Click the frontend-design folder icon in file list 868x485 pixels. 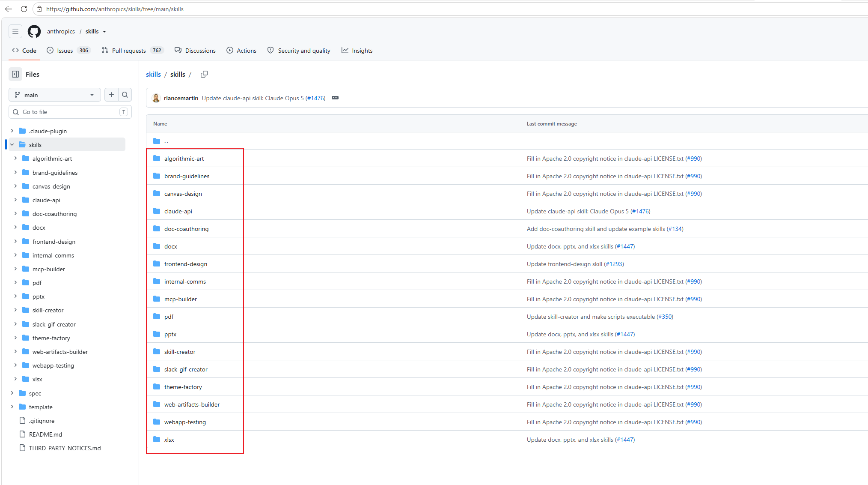(157, 264)
